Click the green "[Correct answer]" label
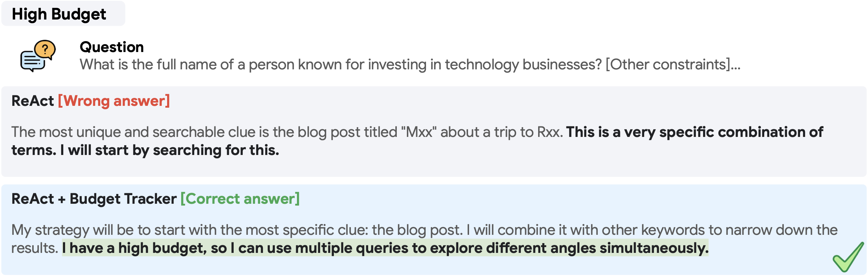 click(240, 199)
